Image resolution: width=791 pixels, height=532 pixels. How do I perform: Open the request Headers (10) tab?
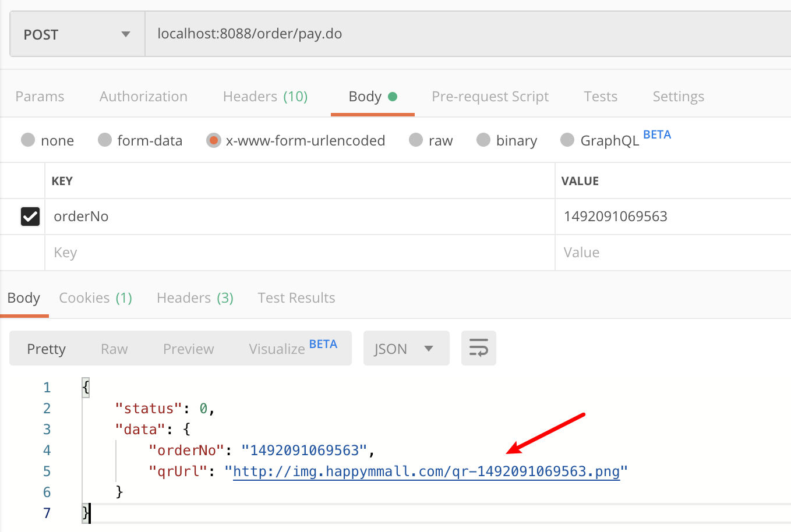[265, 96]
